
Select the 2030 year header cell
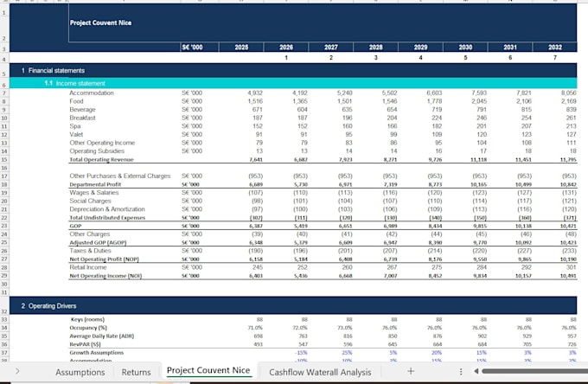coord(465,48)
